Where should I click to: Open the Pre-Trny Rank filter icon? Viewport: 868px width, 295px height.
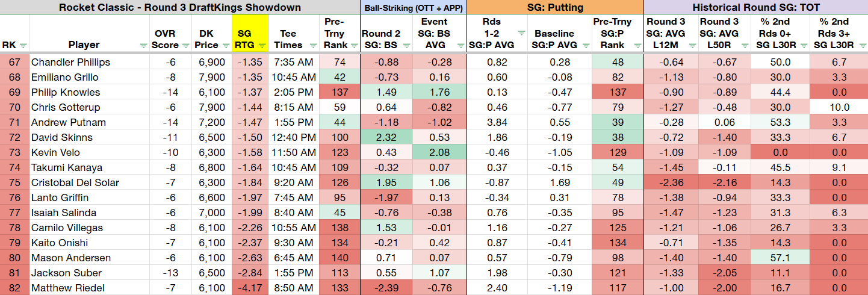coord(353,45)
